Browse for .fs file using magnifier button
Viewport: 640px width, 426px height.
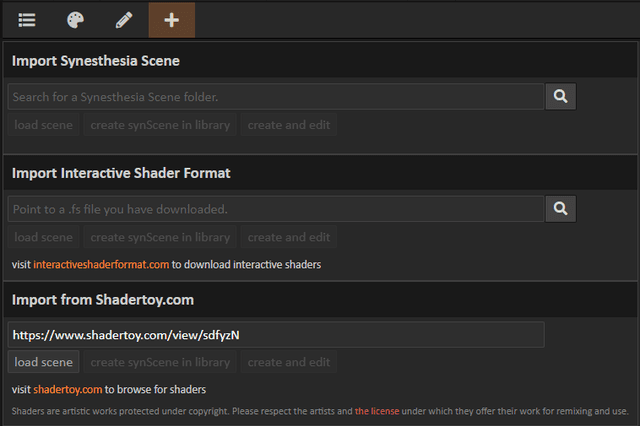pyautogui.click(x=560, y=208)
